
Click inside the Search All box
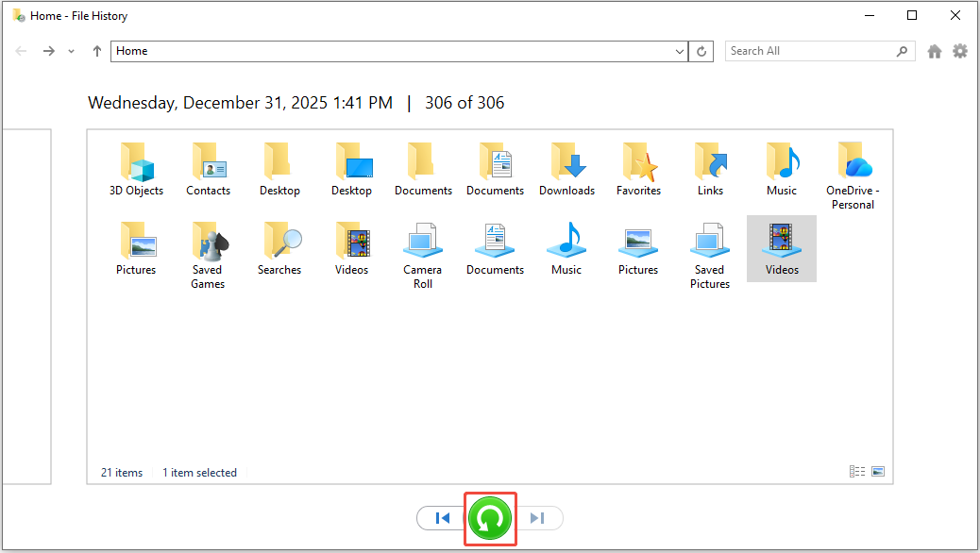[812, 51]
